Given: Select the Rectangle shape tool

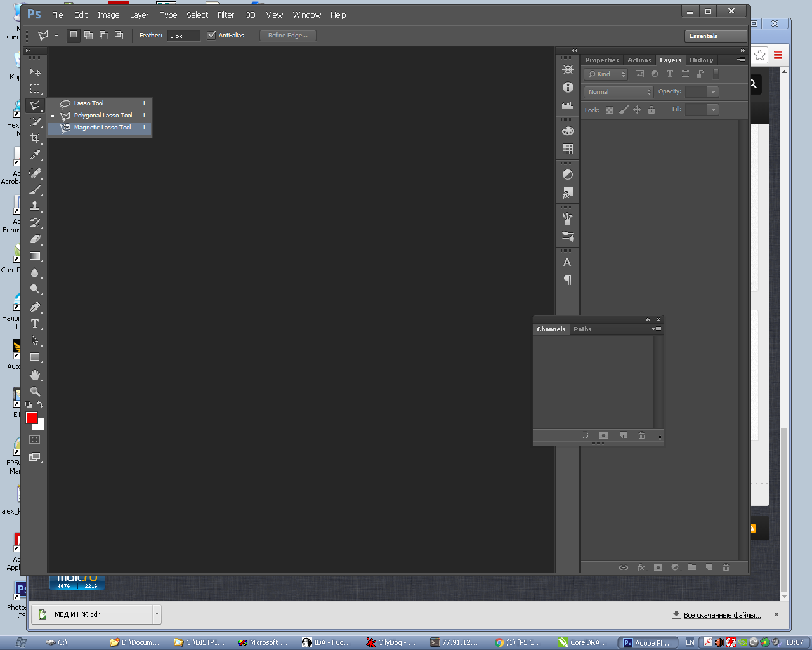Looking at the screenshot, I should (35, 357).
